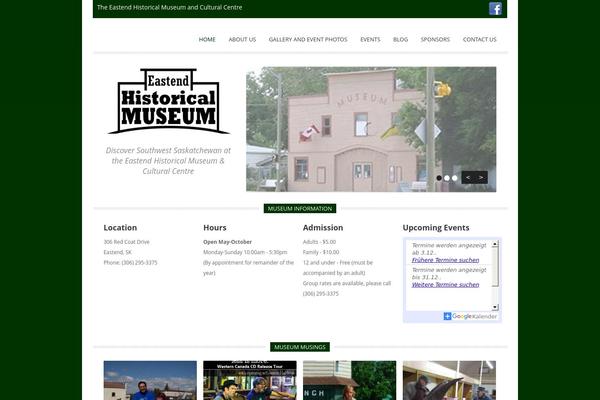
Task: Click the 'Upcoming Events' heading
Action: [436, 228]
